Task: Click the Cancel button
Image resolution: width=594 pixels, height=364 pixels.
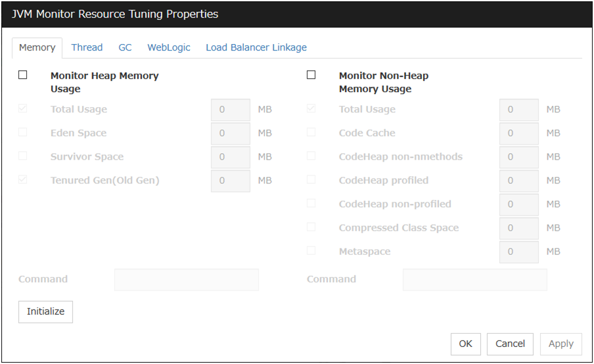Action: pyautogui.click(x=510, y=344)
